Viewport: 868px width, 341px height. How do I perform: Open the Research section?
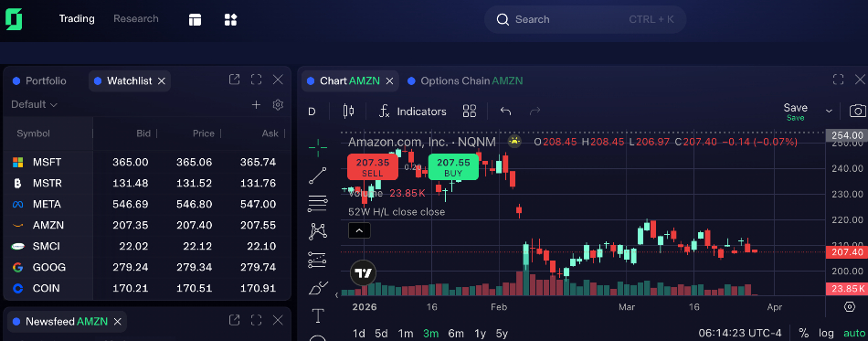(136, 19)
